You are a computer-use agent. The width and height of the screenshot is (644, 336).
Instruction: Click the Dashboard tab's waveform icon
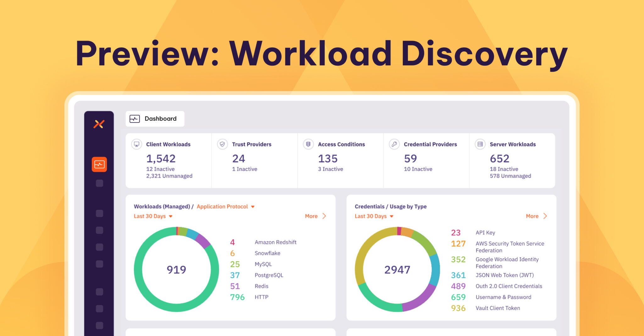click(134, 118)
